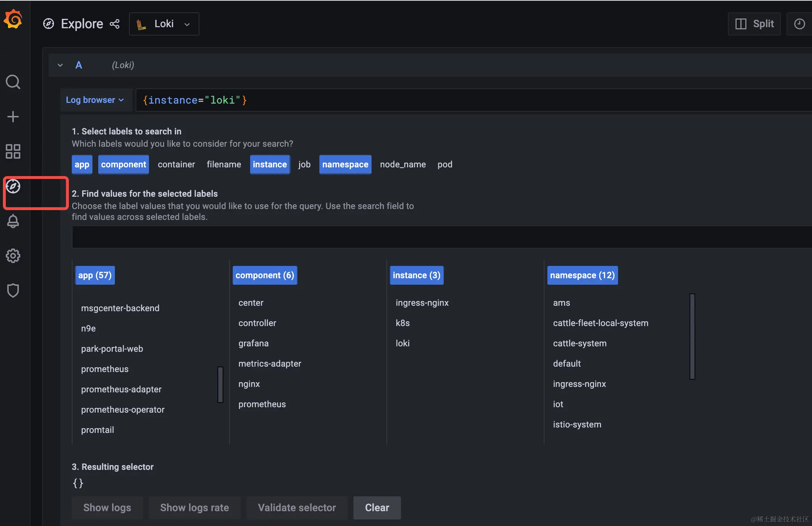Click the Validate selector button
The width and height of the screenshot is (812, 526).
297,508
